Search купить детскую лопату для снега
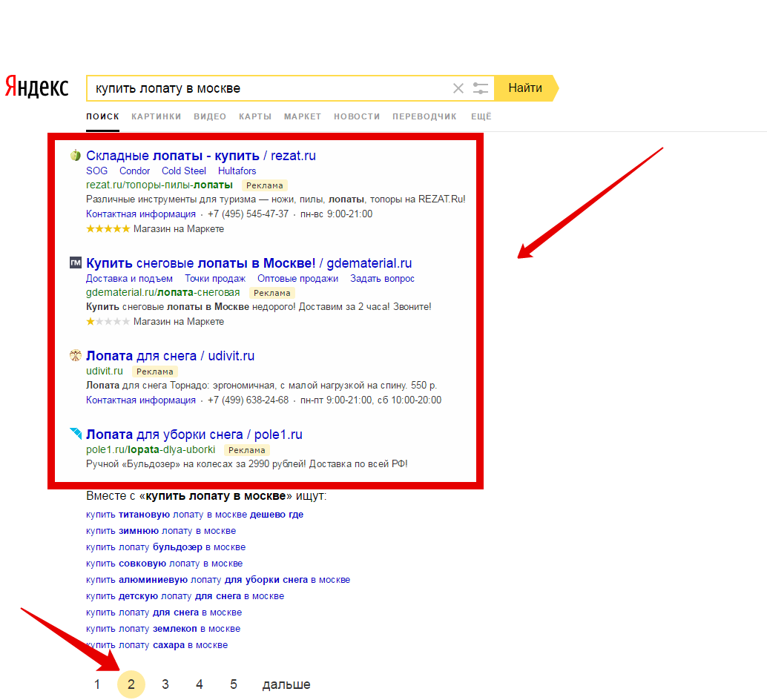The image size is (767, 700). coord(185,596)
